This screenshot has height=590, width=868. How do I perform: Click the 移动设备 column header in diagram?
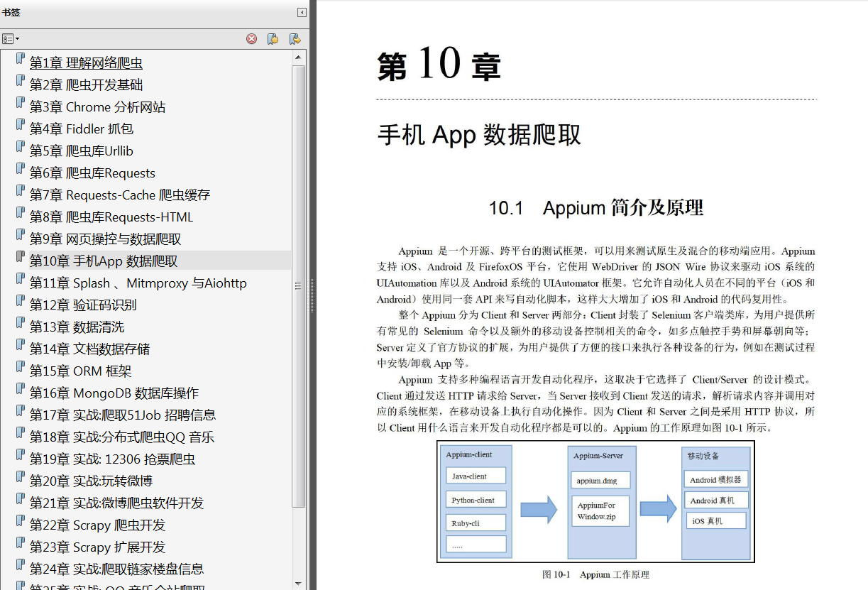pos(703,455)
